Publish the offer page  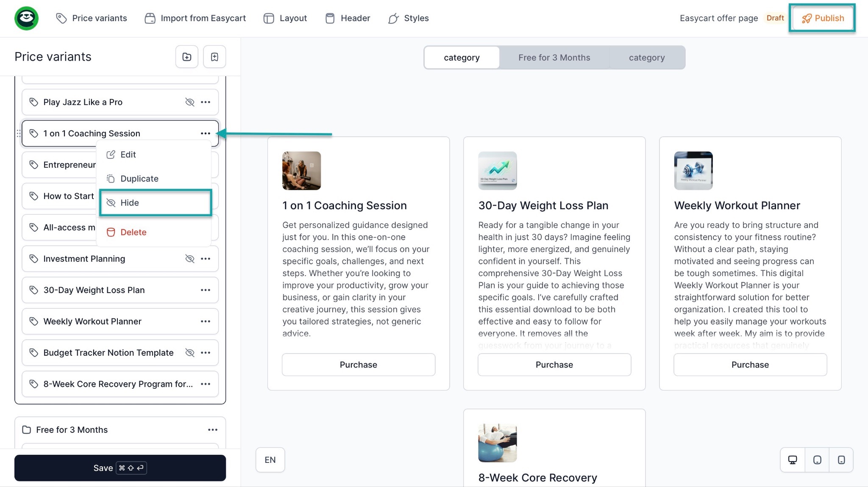pyautogui.click(x=822, y=18)
